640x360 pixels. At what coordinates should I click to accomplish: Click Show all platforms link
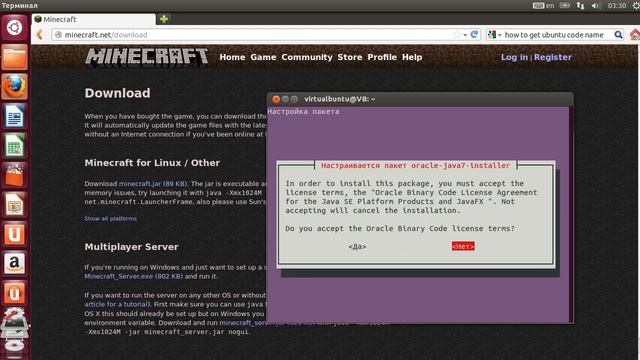111,219
